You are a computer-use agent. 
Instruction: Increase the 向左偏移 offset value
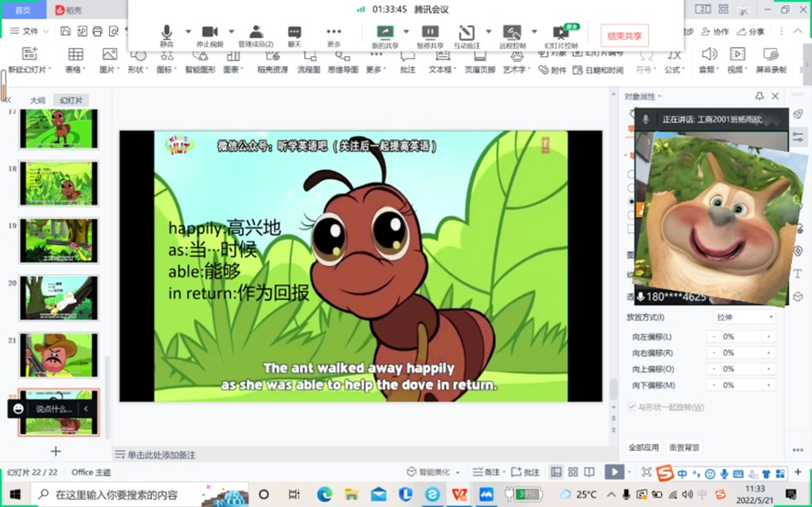(768, 337)
